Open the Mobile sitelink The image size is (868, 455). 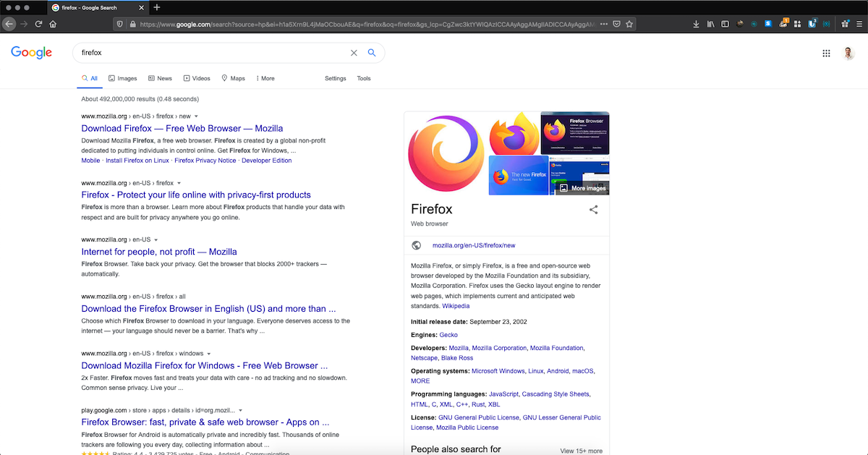(90, 161)
